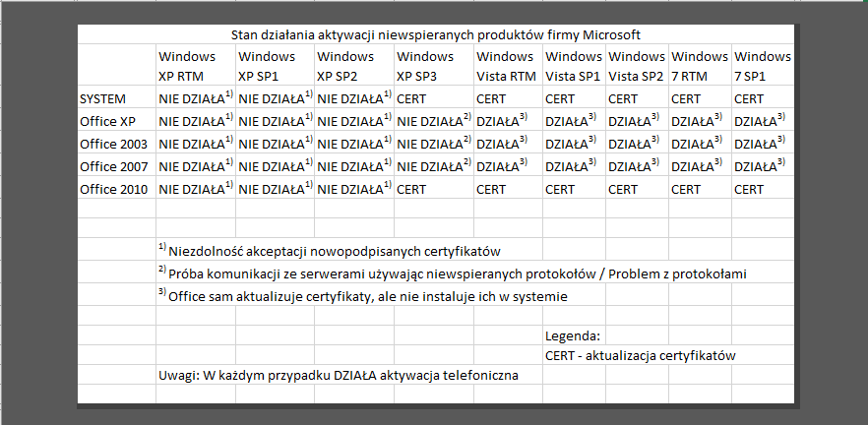Select the Office XP row label
This screenshot has height=425, width=868.
pyautogui.click(x=117, y=121)
